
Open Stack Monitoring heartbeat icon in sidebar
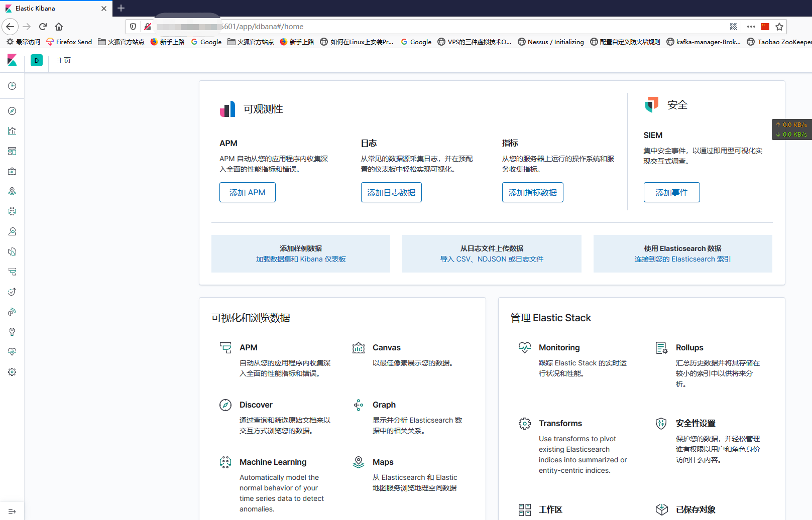click(12, 352)
